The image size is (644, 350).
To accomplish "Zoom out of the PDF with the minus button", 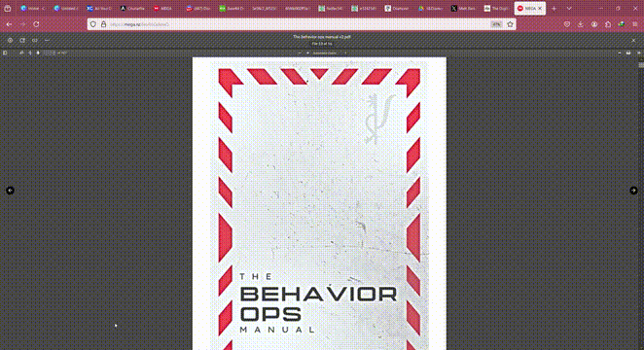I will point(300,52).
